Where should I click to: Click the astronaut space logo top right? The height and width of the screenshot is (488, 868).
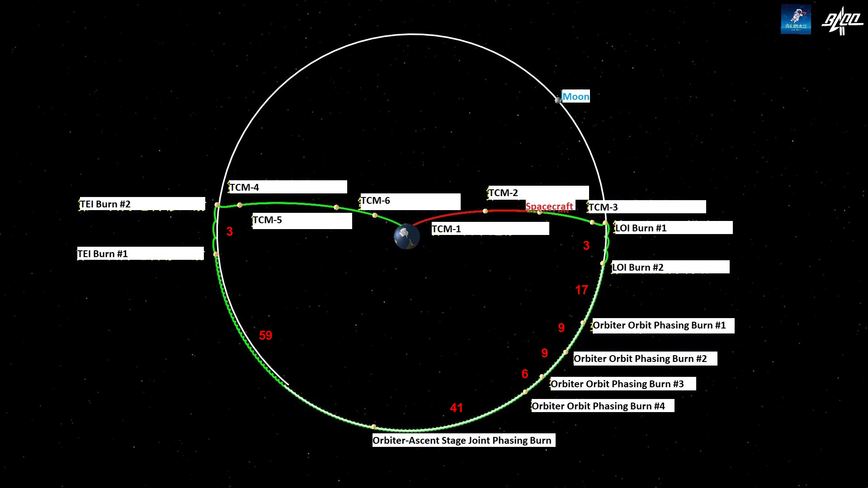pyautogui.click(x=796, y=19)
